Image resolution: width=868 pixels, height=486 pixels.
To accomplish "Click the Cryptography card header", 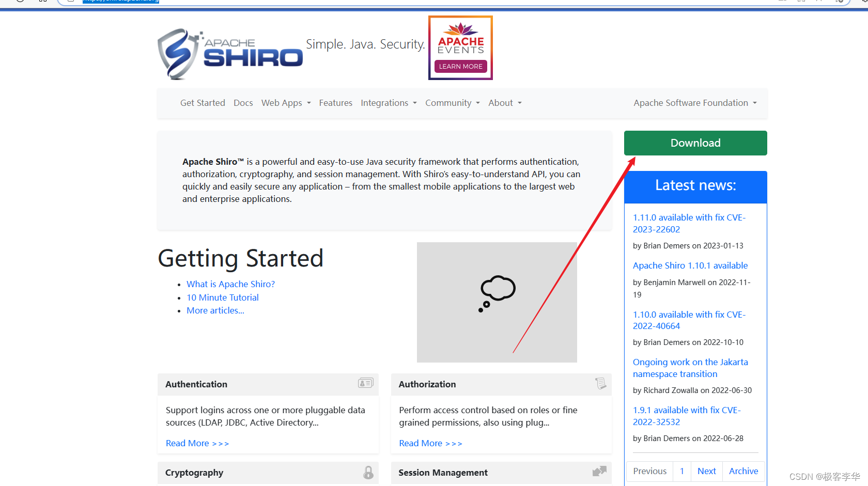I will click(268, 473).
